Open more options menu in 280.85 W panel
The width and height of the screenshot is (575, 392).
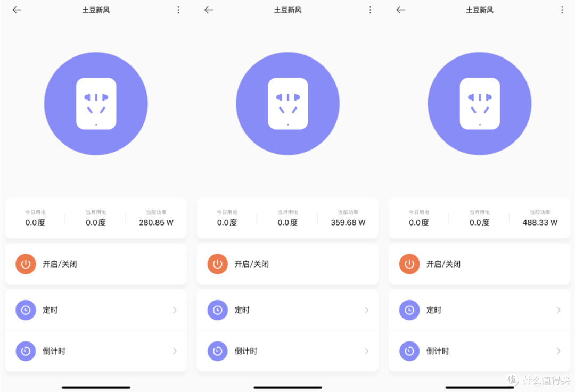pyautogui.click(x=178, y=10)
